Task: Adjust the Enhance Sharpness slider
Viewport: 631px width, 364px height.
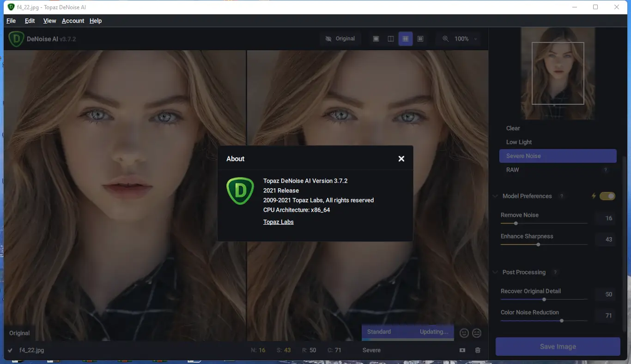Action: tap(544, 245)
